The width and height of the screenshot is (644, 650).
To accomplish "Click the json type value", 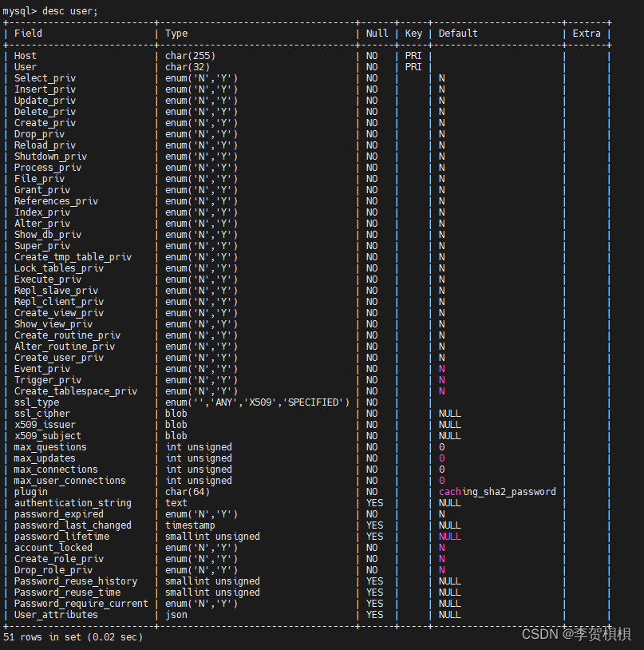I will [x=176, y=616].
